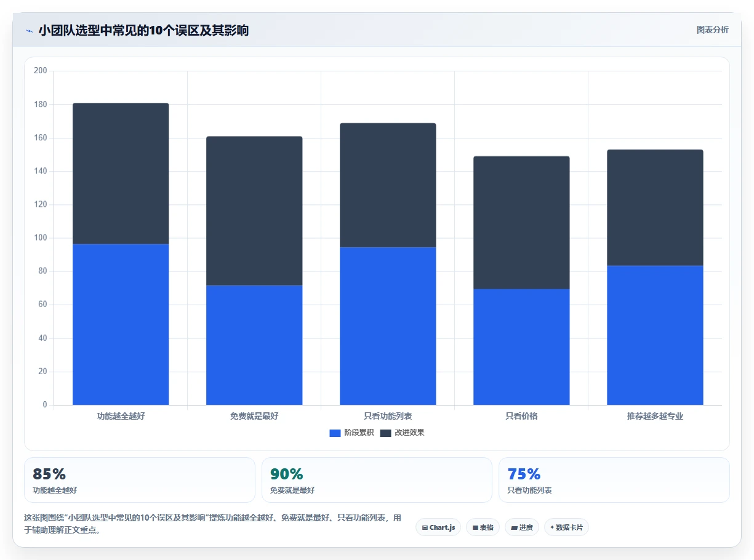
Task: Toggle the 改进效果 legend entry
Action: pos(402,433)
